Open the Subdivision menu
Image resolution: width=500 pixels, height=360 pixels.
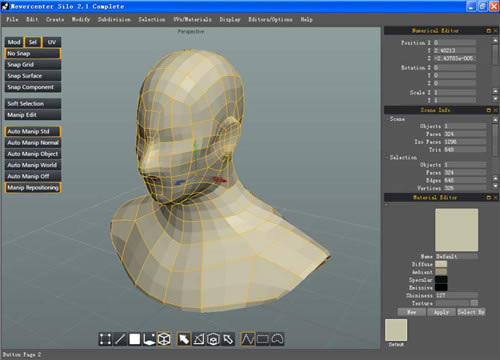coord(114,19)
